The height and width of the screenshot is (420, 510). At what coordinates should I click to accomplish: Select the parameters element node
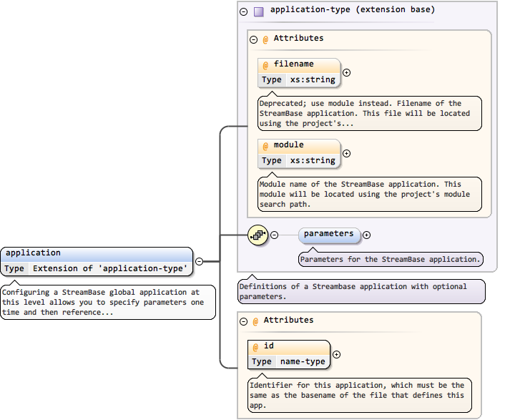(329, 235)
